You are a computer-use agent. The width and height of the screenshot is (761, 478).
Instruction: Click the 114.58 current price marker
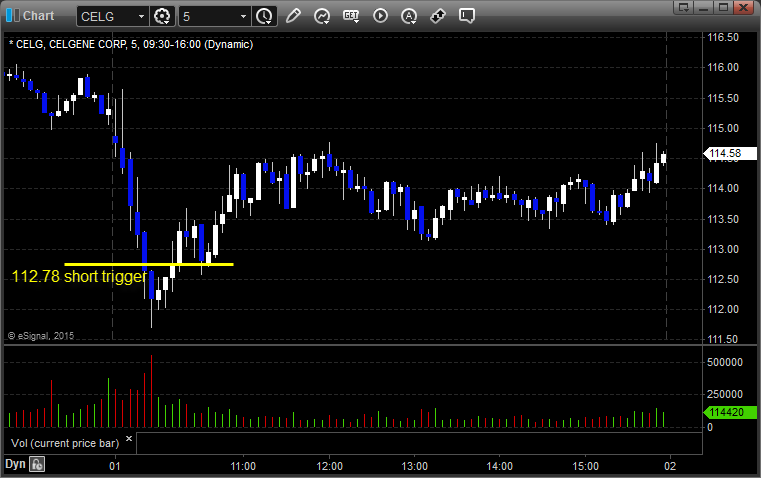click(x=730, y=154)
